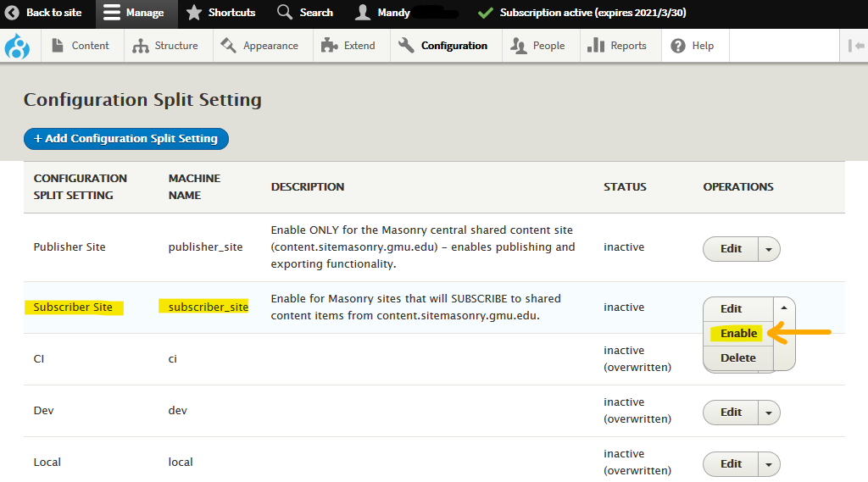Click the dev machine name cell

178,410
